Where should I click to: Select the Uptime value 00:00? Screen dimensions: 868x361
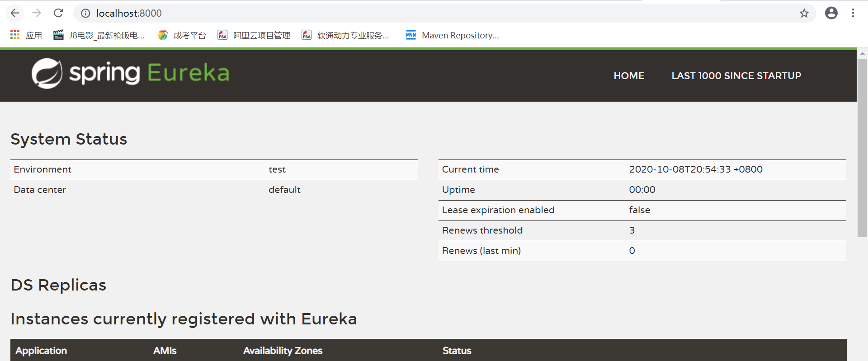click(x=642, y=190)
